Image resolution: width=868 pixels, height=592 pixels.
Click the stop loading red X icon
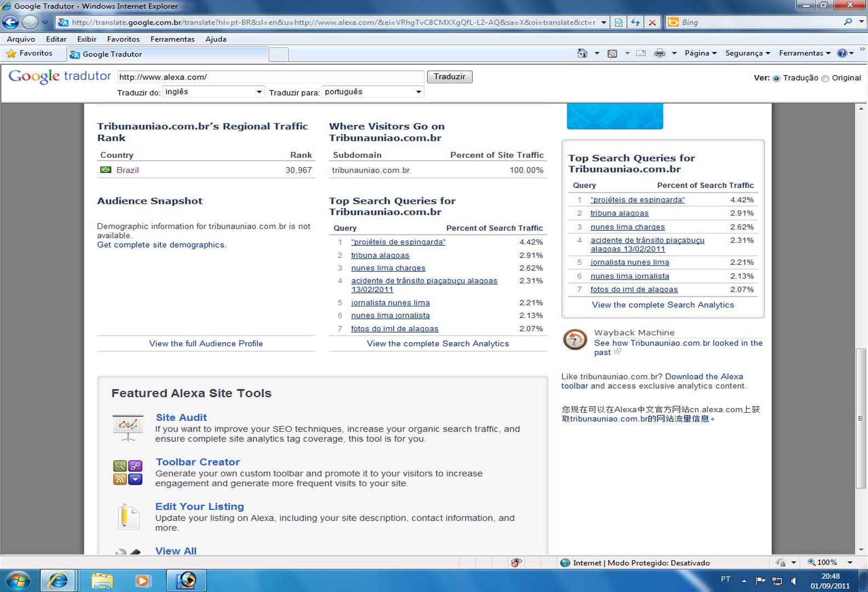tap(652, 22)
